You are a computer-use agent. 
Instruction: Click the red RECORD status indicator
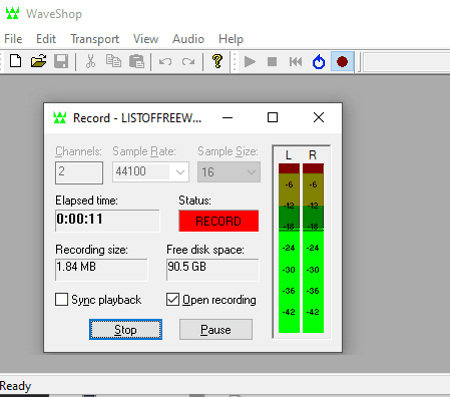[219, 221]
